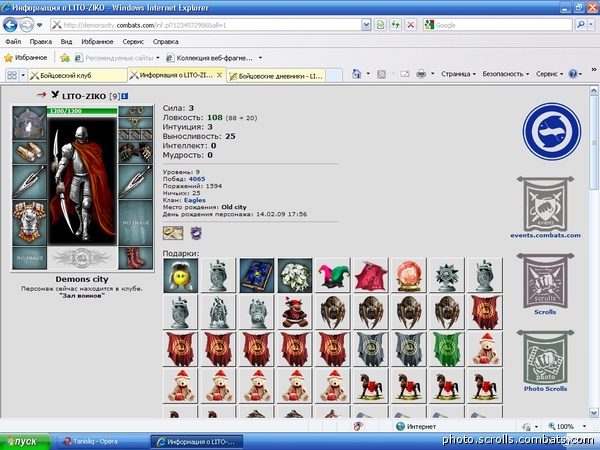Open the zoom level 100% dropdown

point(584,426)
